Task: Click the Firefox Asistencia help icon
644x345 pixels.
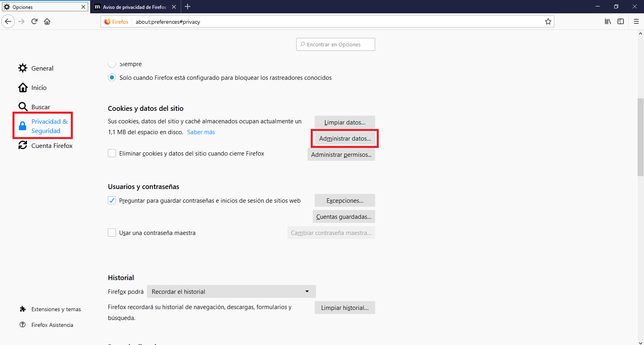Action: pyautogui.click(x=23, y=325)
